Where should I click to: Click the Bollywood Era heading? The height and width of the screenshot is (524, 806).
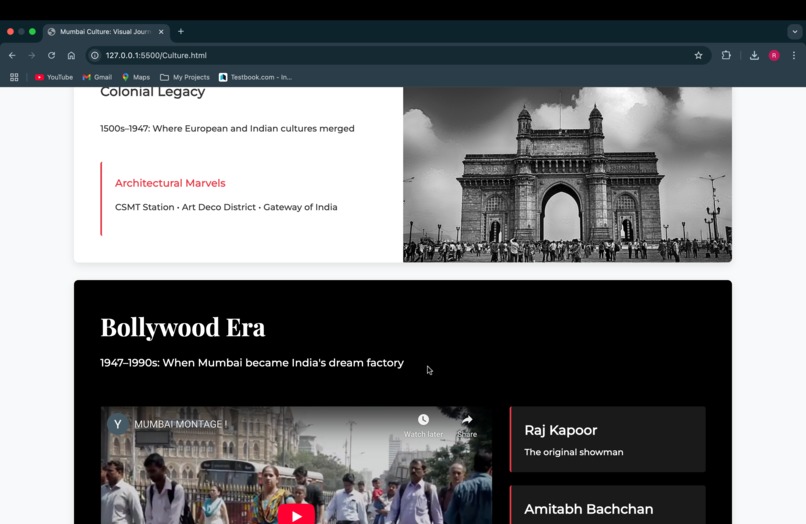tap(182, 327)
